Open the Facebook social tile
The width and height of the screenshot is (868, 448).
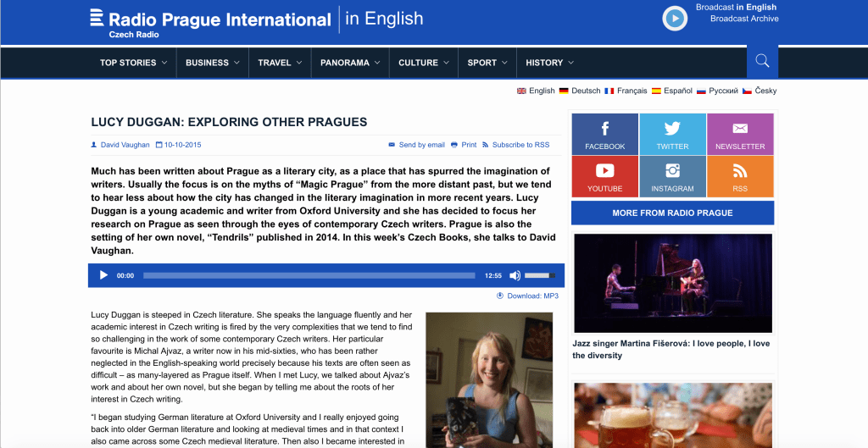click(x=604, y=134)
